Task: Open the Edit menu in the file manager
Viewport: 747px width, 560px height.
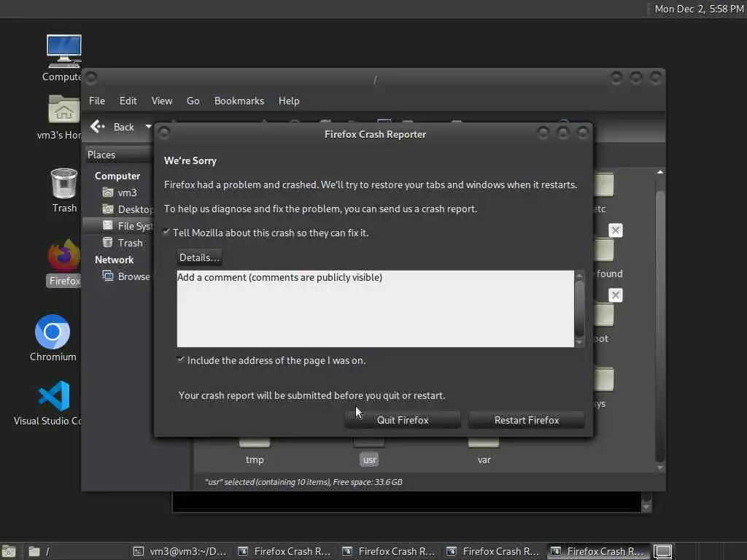Action: tap(128, 101)
